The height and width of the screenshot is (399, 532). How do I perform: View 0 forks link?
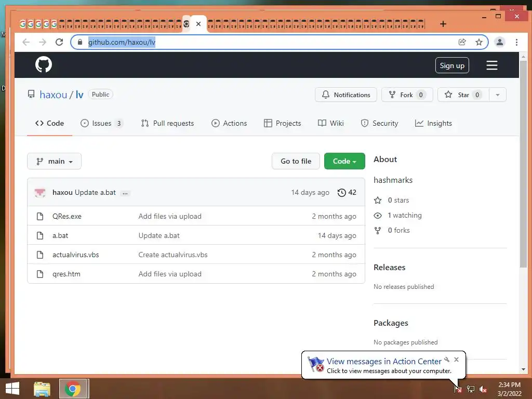(x=392, y=230)
